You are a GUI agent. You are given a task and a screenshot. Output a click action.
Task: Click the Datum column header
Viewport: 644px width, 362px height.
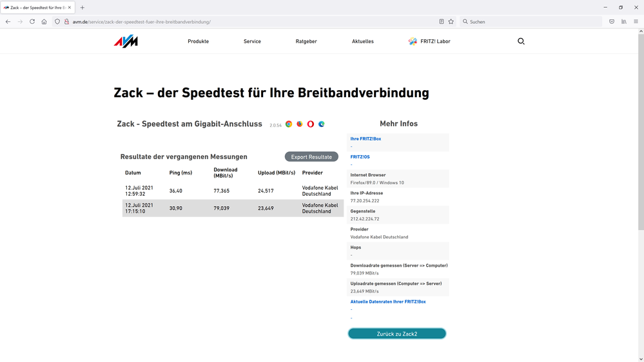tap(133, 173)
